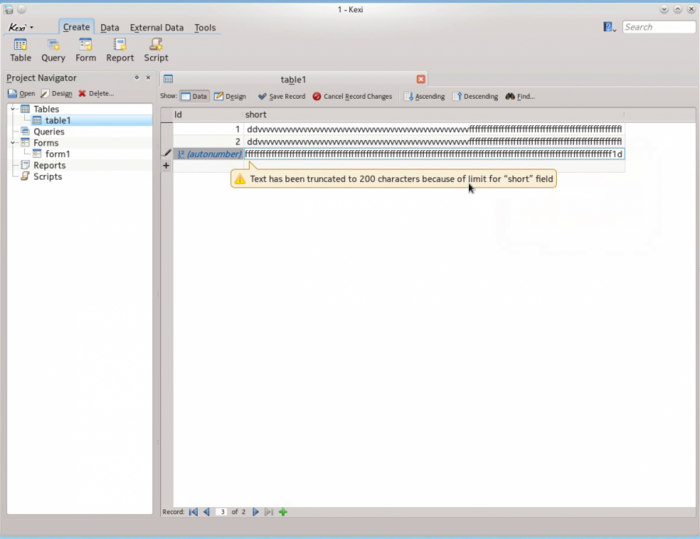Screen dimensions: 700x539
Task: Click Save Record in table toolbar
Action: click(x=281, y=97)
